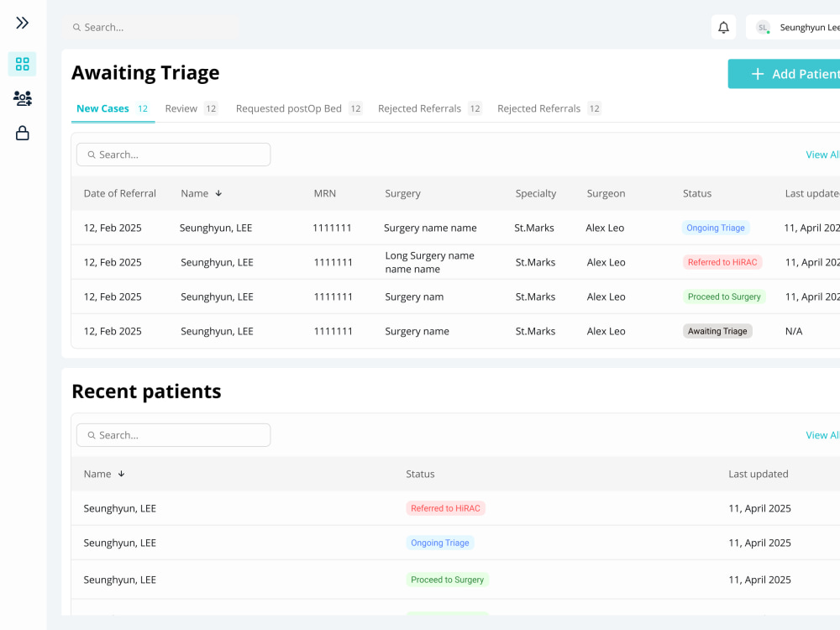Select 'Surgery name name' cell
Viewport: 840px width, 630px height.
(430, 228)
